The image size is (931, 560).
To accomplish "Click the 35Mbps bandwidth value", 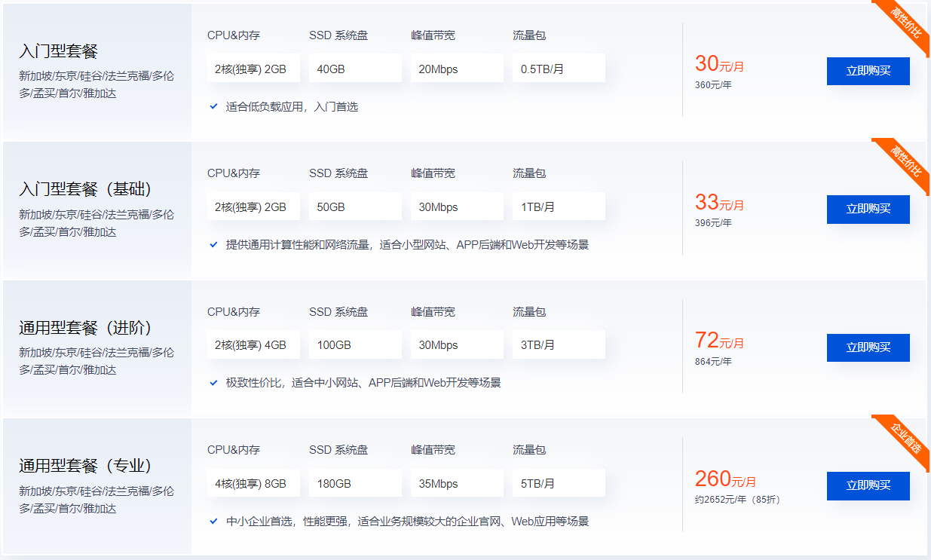I will coord(457,484).
